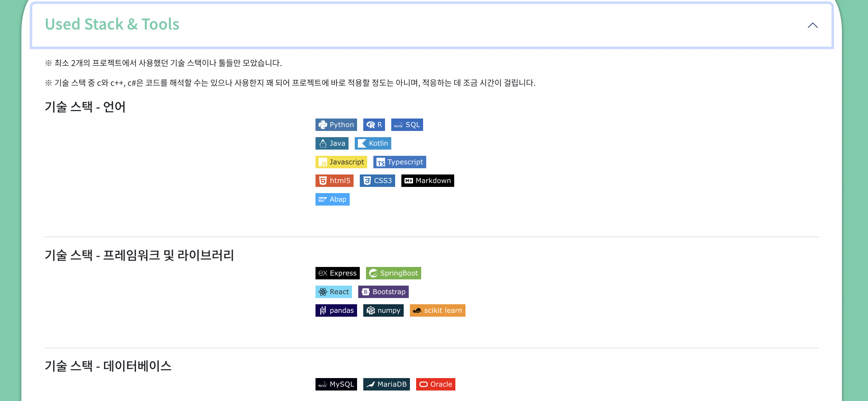Click the Kotlin badge
868x401 pixels.
click(x=373, y=143)
